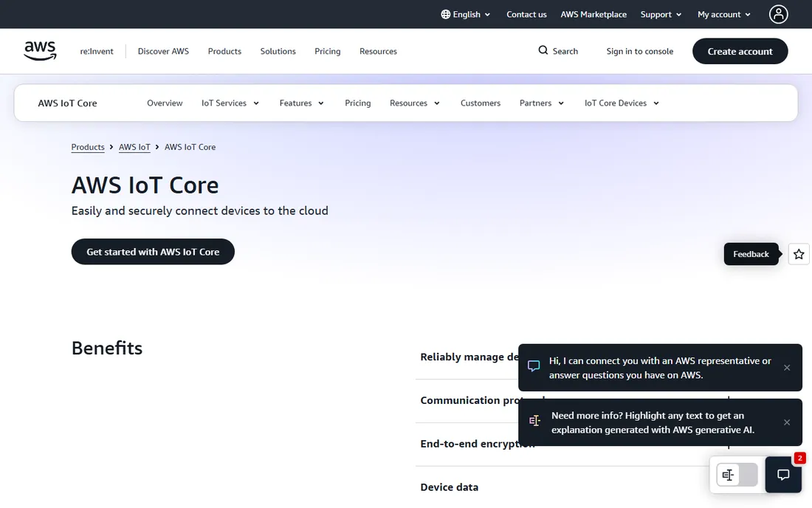Image resolution: width=812 pixels, height=508 pixels.
Task: Open the Solutions main menu
Action: [x=278, y=51]
